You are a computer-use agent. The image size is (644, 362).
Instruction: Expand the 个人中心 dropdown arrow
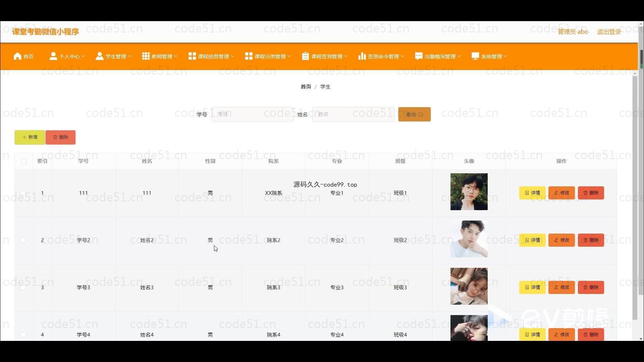83,56
